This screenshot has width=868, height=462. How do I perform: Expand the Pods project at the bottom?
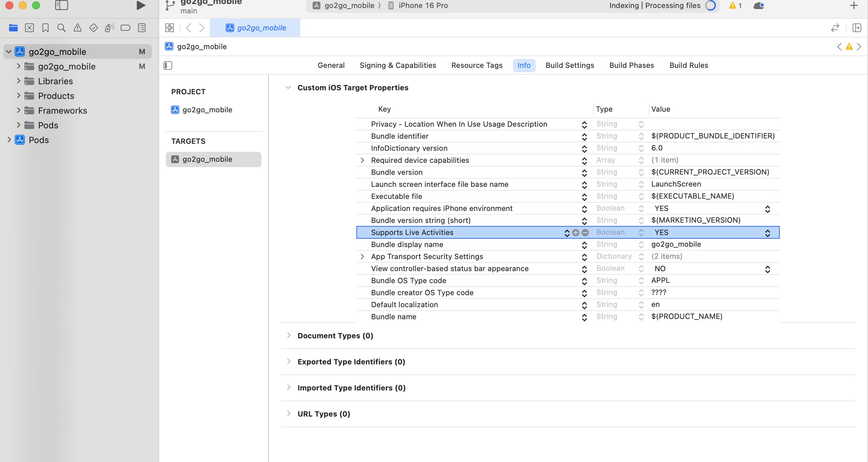[9, 139]
